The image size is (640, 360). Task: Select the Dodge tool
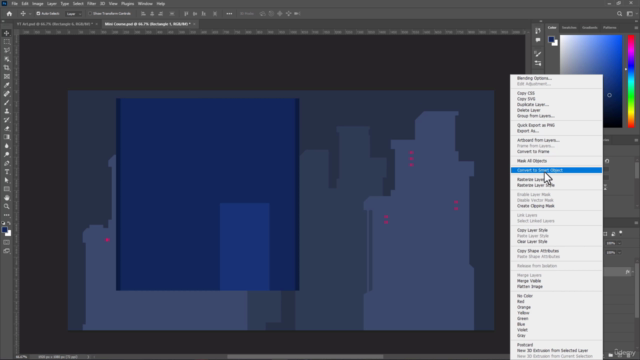(x=7, y=154)
